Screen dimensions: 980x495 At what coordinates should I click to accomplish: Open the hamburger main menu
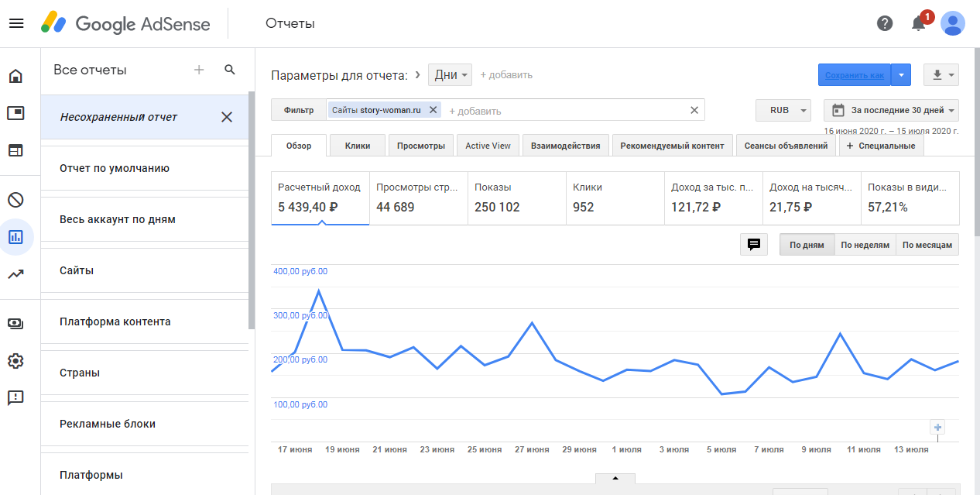coord(16,23)
